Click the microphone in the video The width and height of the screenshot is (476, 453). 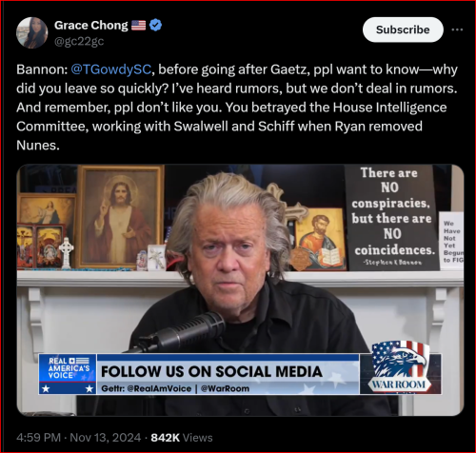184,331
